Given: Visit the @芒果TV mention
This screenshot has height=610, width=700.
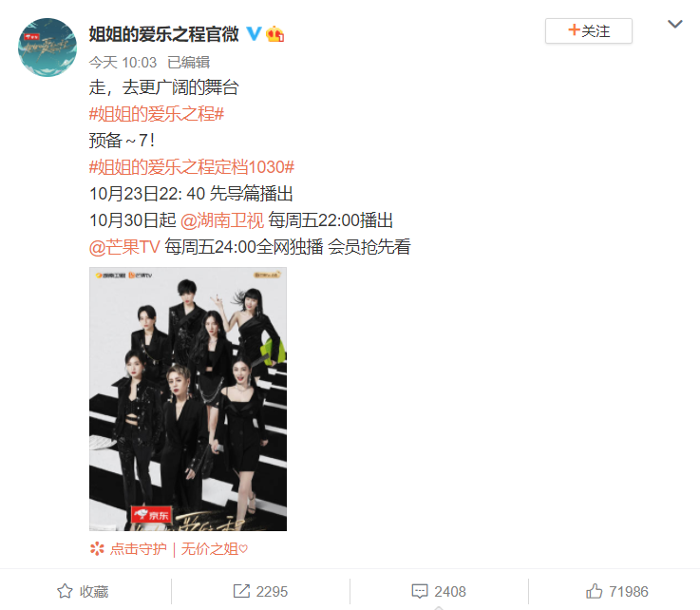Looking at the screenshot, I should click(x=124, y=247).
